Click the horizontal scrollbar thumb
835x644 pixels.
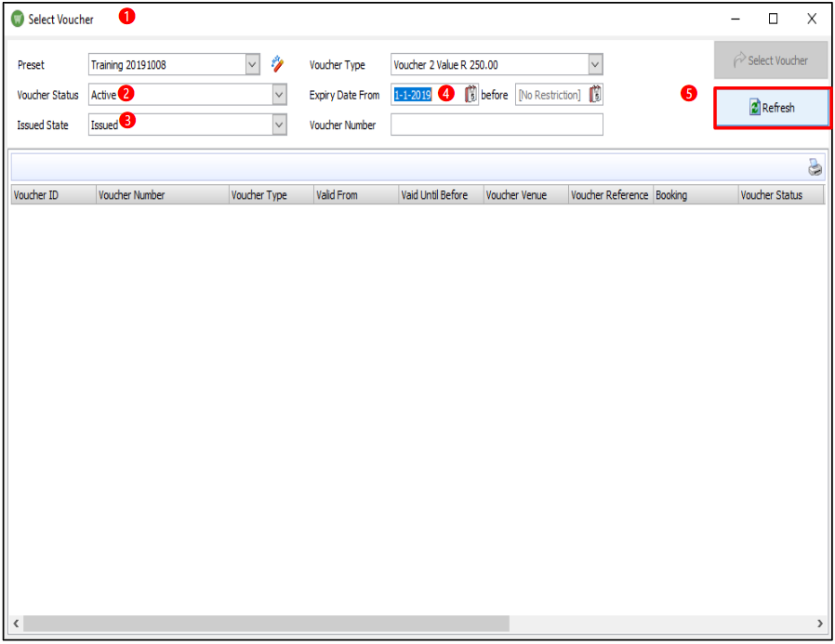coord(266,624)
